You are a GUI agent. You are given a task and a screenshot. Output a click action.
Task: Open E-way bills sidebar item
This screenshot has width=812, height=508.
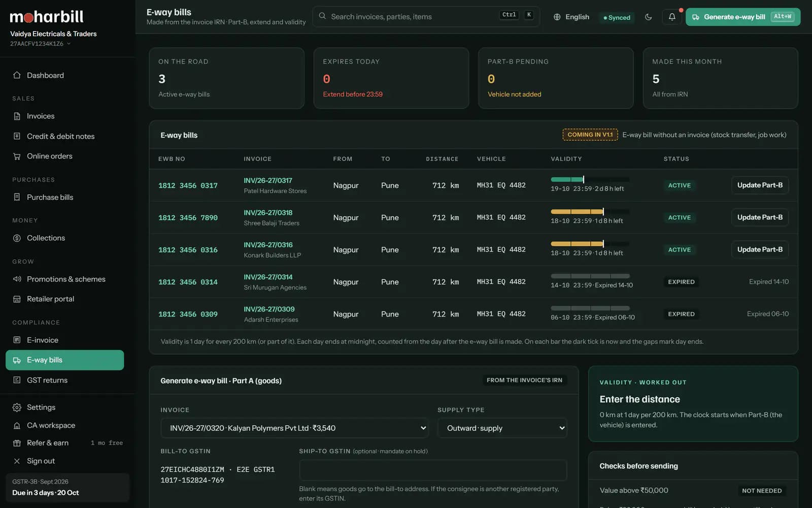click(64, 360)
